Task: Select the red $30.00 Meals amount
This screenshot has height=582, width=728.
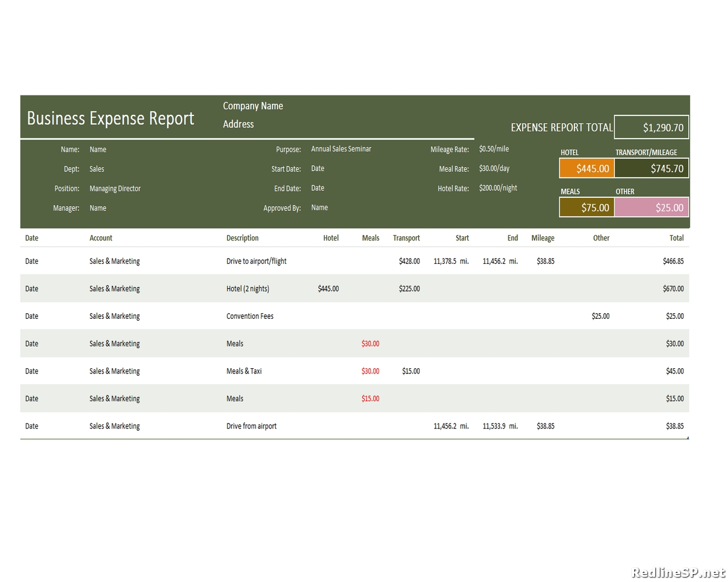Action: [370, 343]
